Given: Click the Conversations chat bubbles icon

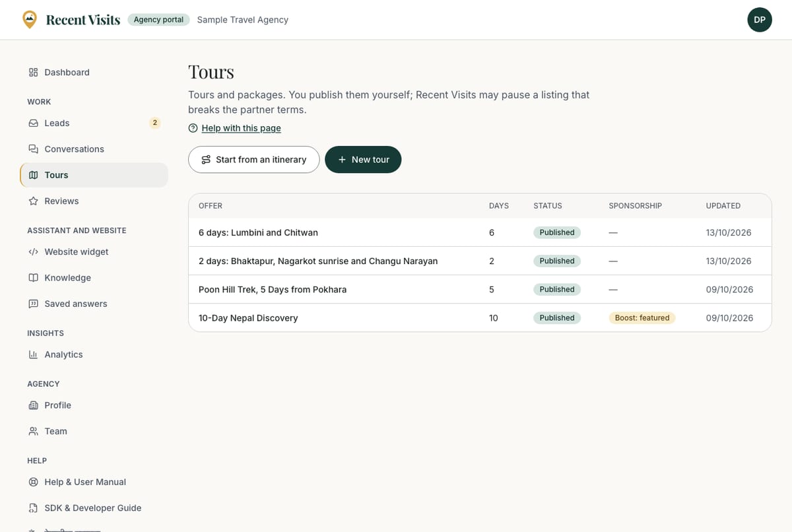Looking at the screenshot, I should (33, 149).
